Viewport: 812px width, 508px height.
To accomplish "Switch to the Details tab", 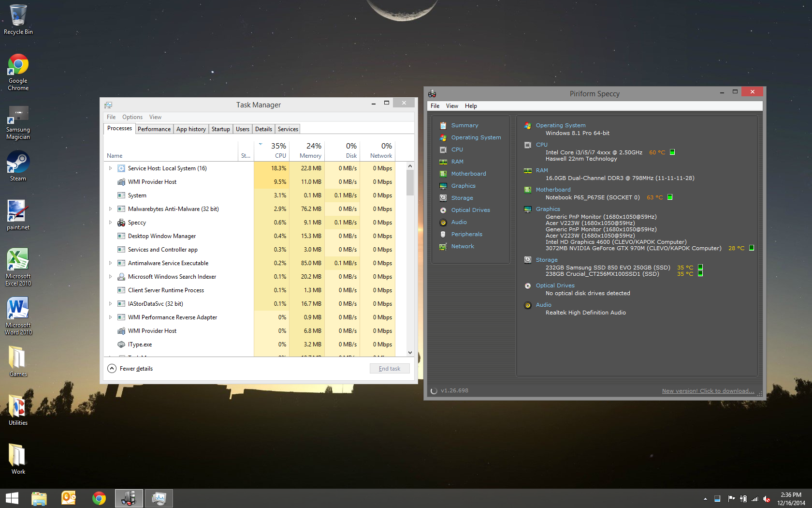I will [263, 129].
